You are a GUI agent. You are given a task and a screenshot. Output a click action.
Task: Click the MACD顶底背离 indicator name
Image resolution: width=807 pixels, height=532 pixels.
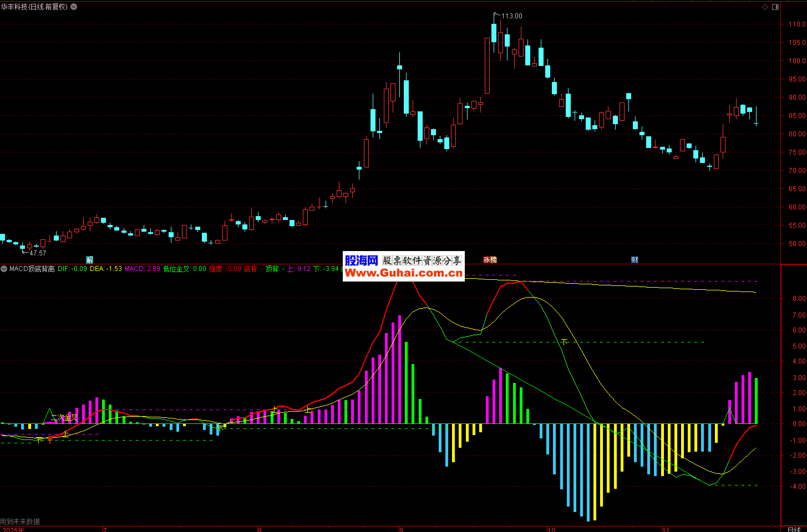point(32,269)
